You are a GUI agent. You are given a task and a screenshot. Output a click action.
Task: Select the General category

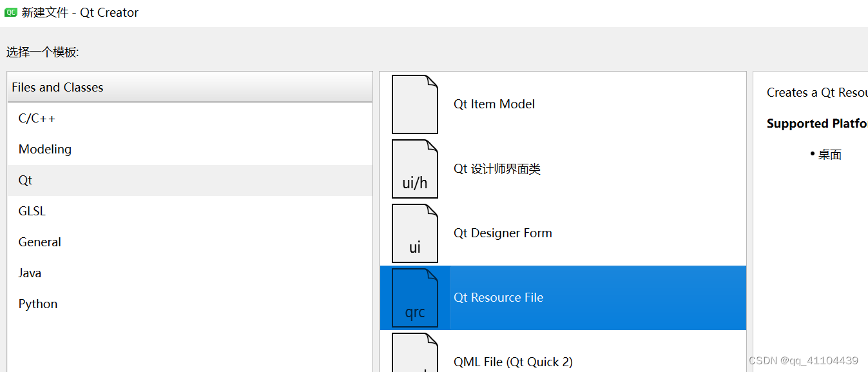tap(190, 242)
